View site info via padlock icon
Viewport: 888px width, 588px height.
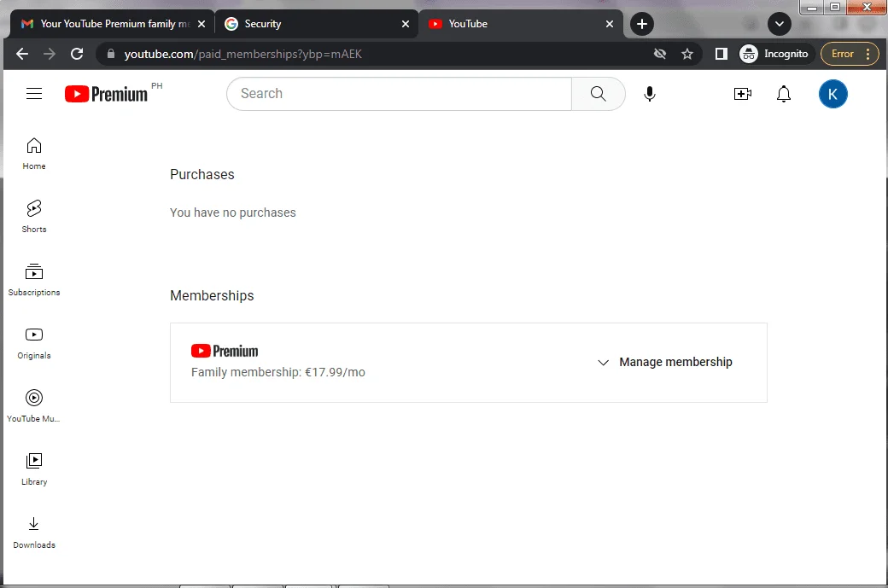(111, 54)
